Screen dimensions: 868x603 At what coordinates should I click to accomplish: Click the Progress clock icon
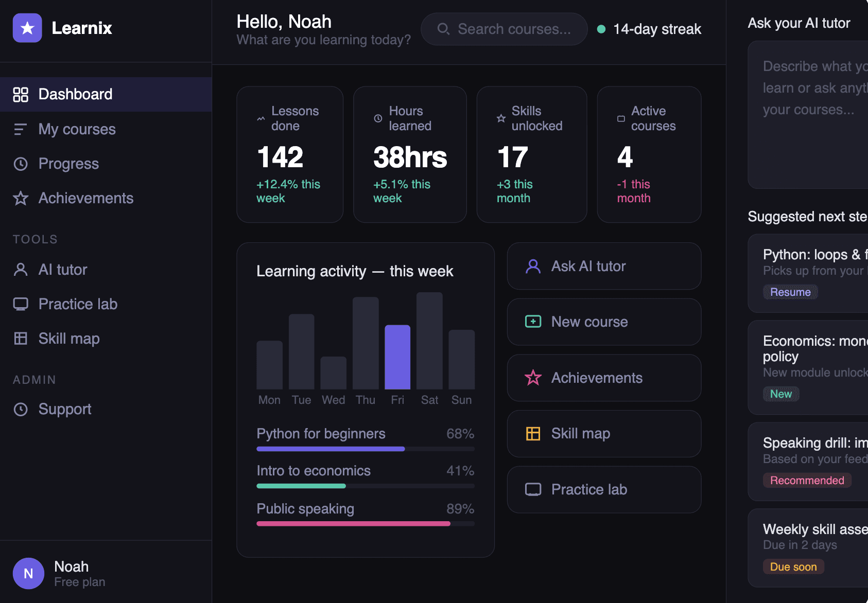pos(21,164)
